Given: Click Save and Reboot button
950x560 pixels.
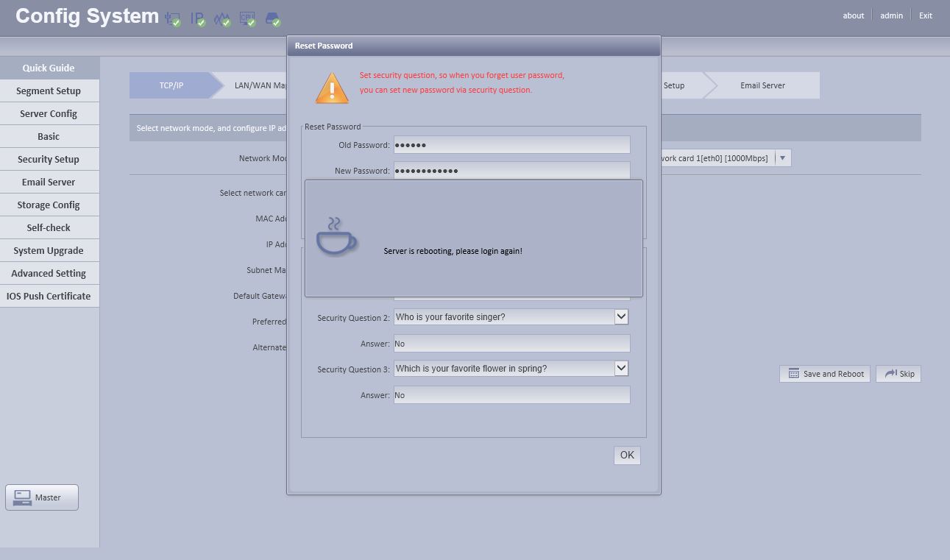Looking at the screenshot, I should (x=825, y=374).
